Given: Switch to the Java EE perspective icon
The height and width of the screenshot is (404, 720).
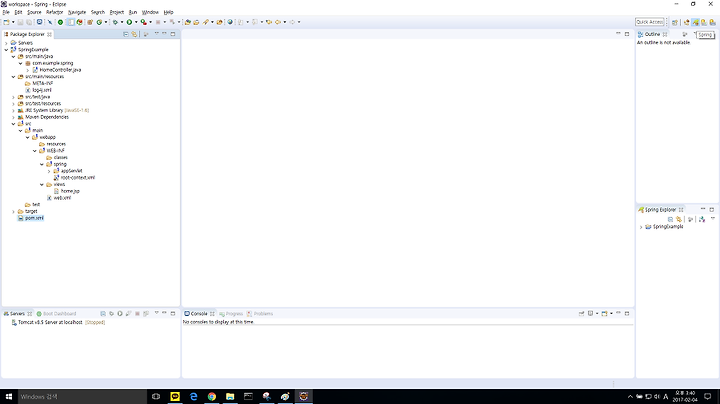Looking at the screenshot, I should tap(686, 22).
